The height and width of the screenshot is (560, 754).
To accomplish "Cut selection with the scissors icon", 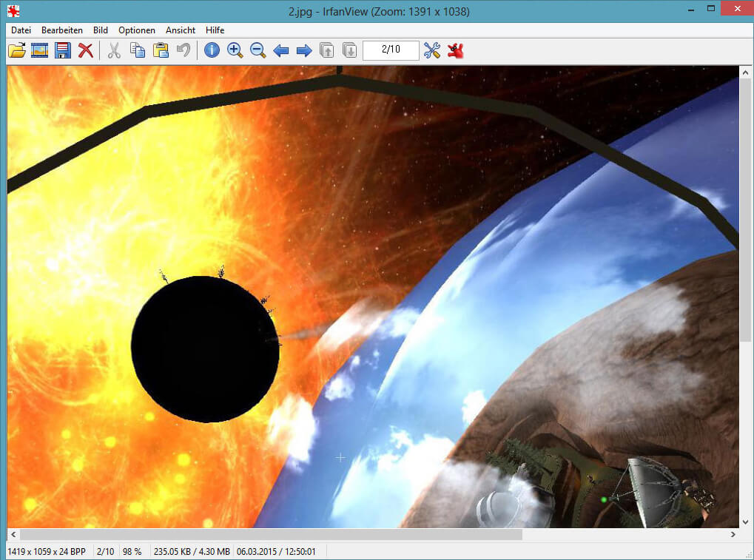I will 114,50.
